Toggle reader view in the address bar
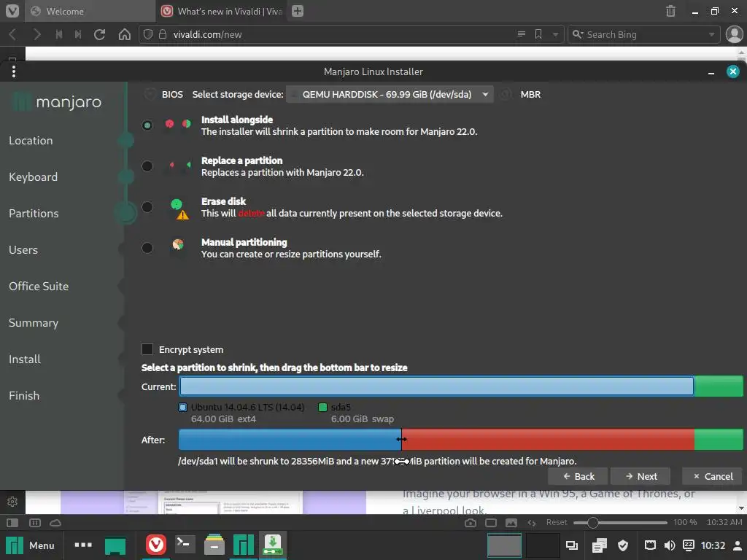This screenshot has width=747, height=560. 521,34
